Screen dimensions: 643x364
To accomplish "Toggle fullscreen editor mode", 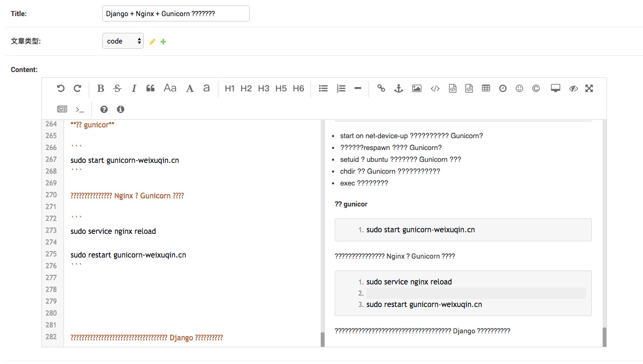I will pos(589,89).
